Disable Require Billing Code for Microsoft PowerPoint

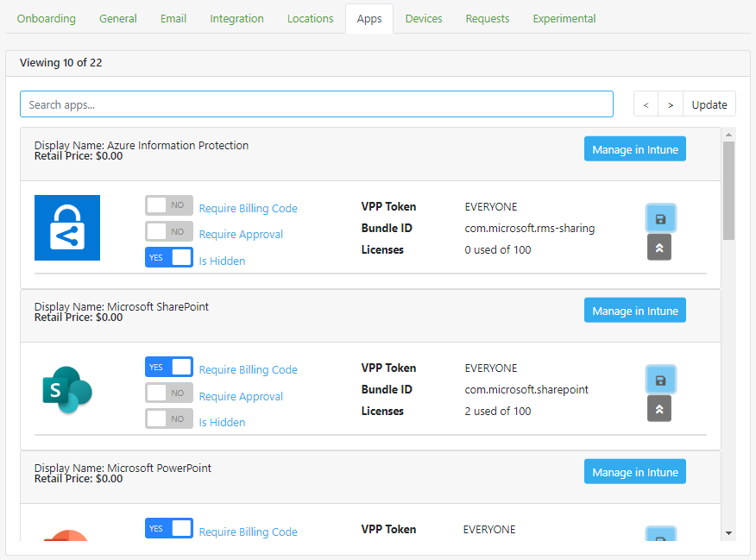(169, 528)
